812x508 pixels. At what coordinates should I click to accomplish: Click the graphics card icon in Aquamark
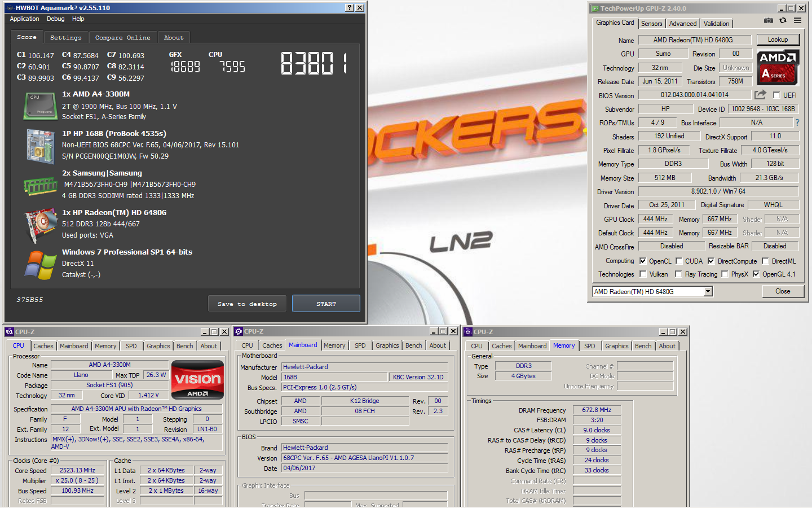pos(41,225)
